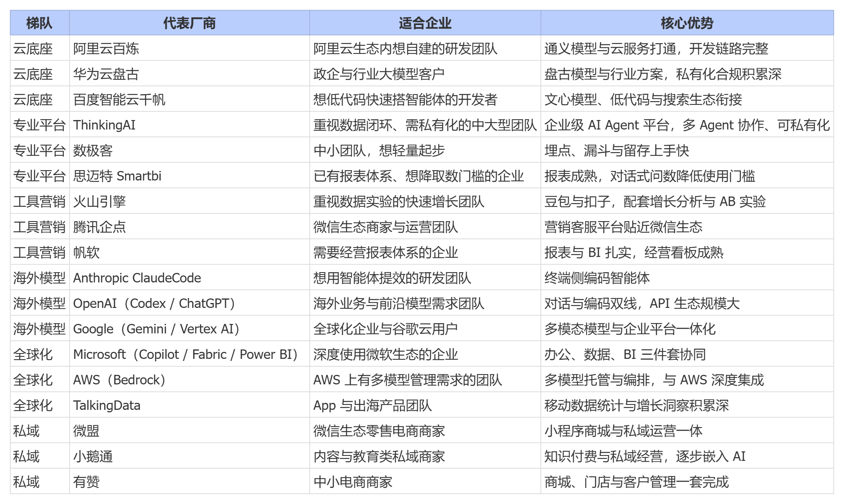
Task: Click 豆包与扣子 advantage cell
Action: (687, 201)
